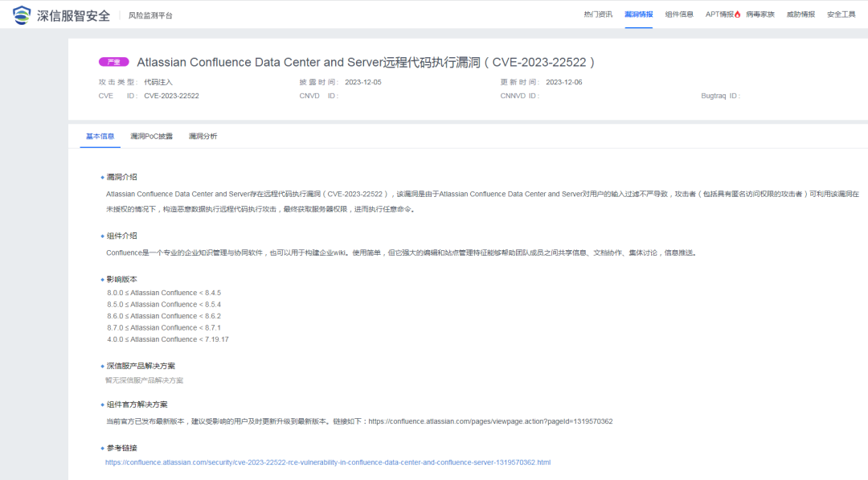
Task: Open the 病毒家族 navigation item
Action: 760,14
